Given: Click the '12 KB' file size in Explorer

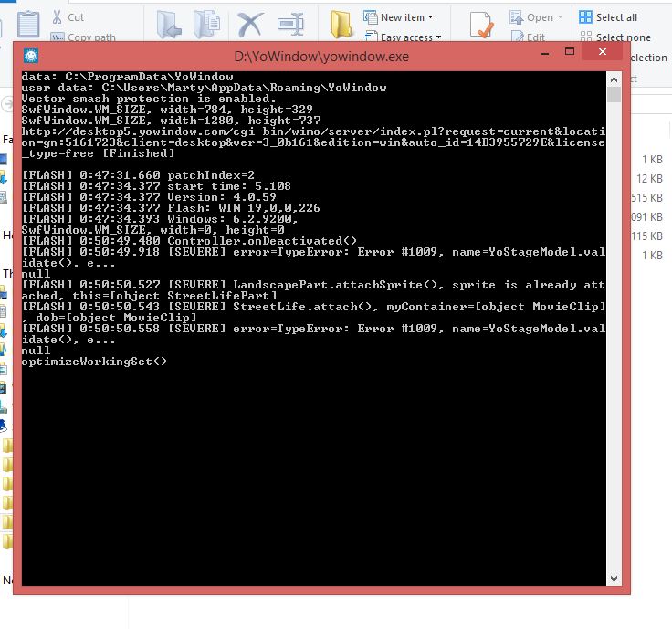Looking at the screenshot, I should (x=649, y=178).
